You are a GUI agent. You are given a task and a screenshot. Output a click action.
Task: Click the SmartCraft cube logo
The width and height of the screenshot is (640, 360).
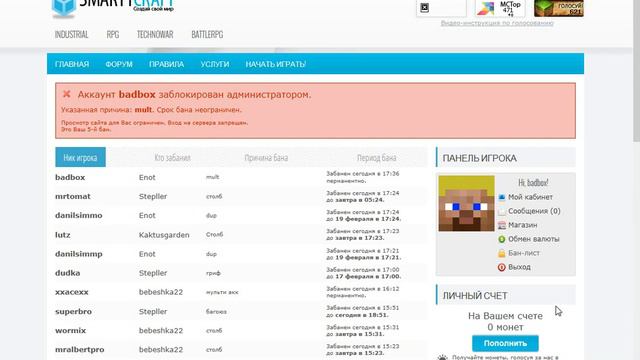64,8
